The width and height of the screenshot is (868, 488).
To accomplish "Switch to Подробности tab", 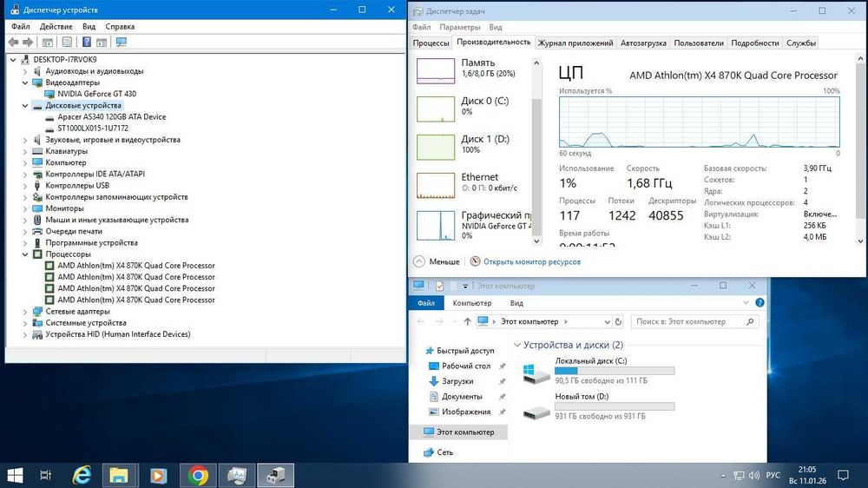I will 755,43.
